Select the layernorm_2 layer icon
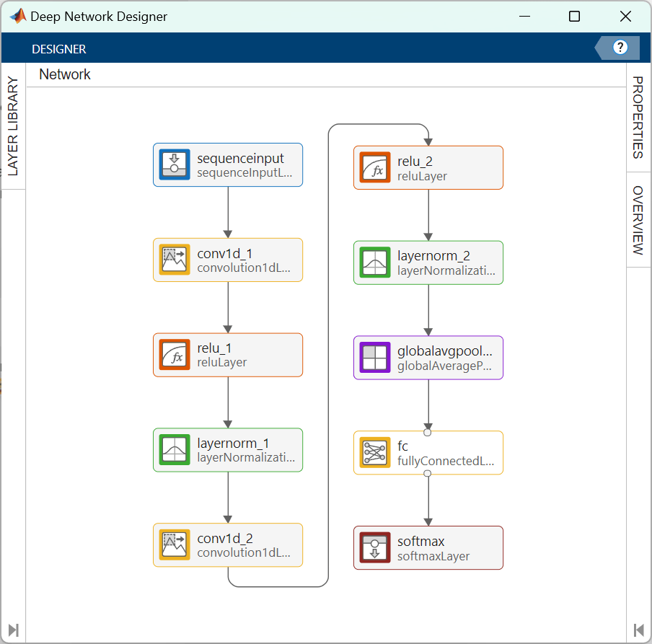652x644 pixels. 374,263
